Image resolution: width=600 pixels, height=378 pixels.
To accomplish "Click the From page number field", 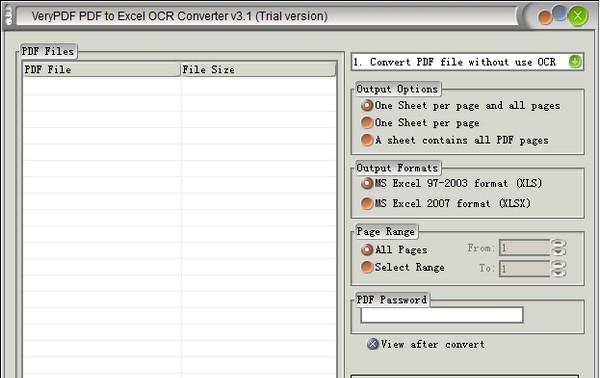I will coord(525,248).
